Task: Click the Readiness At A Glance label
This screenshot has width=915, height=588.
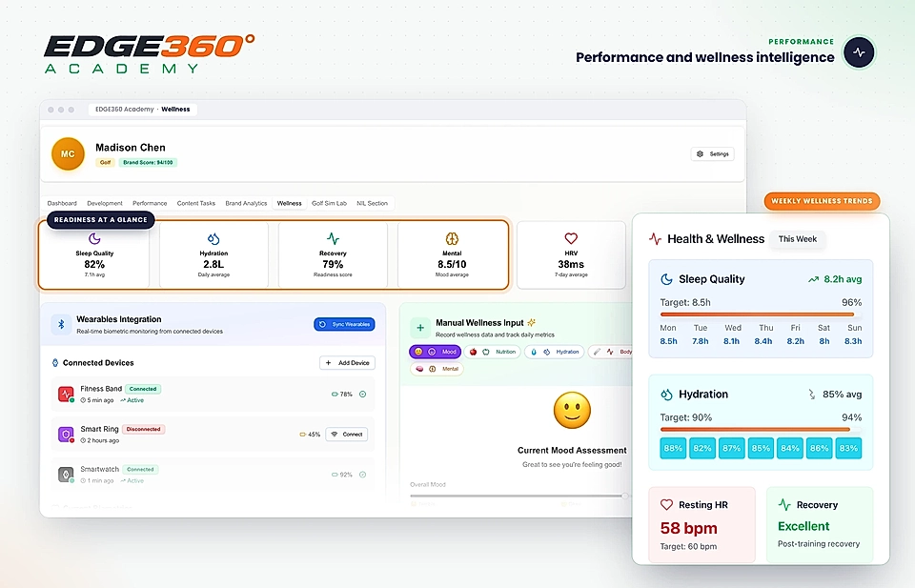Action: [x=100, y=220]
